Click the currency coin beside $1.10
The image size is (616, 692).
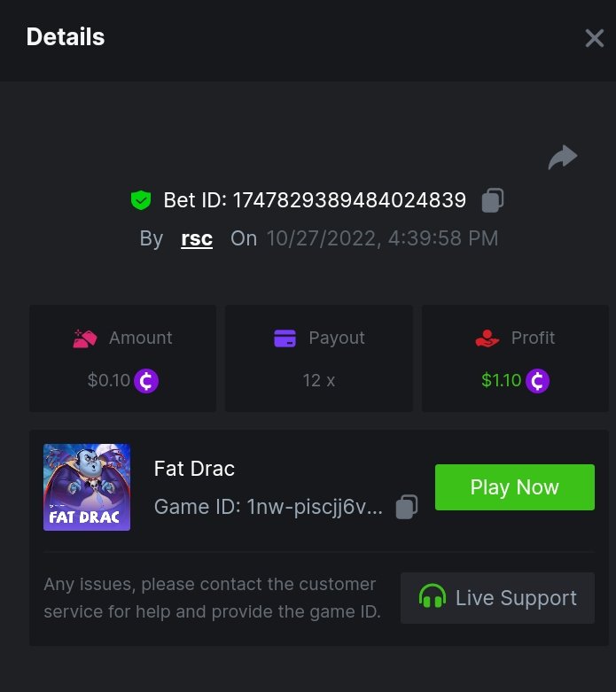coord(537,381)
